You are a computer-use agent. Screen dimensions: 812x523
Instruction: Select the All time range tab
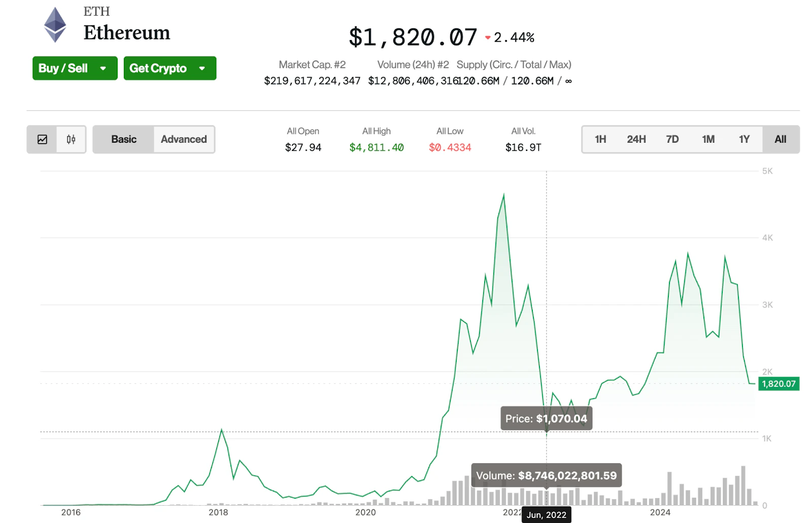[x=780, y=139]
